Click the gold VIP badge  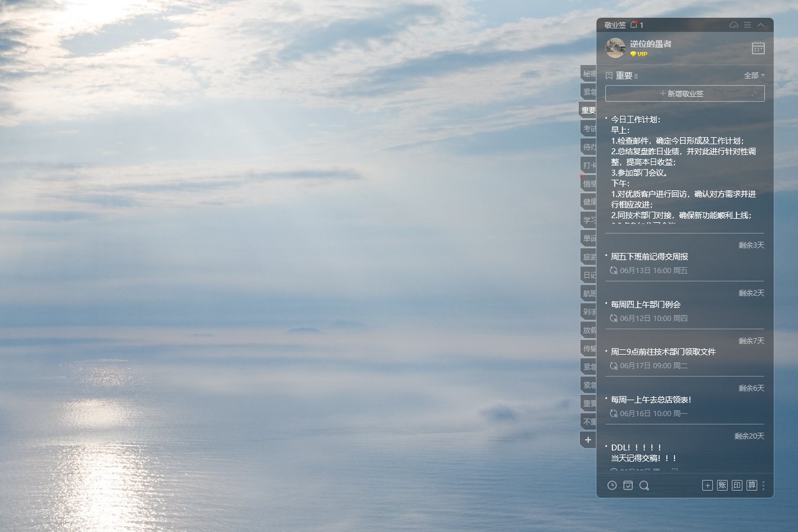pyautogui.click(x=638, y=54)
